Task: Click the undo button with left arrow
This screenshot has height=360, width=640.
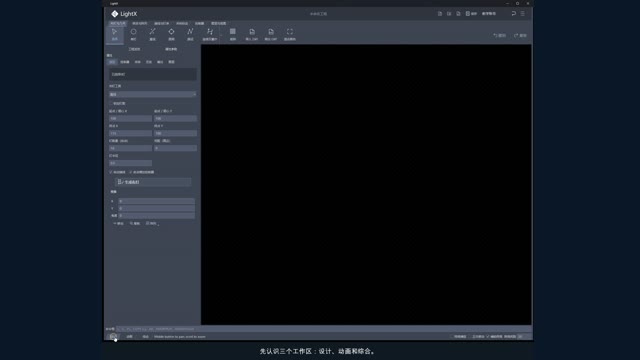Action: pyautogui.click(x=500, y=36)
